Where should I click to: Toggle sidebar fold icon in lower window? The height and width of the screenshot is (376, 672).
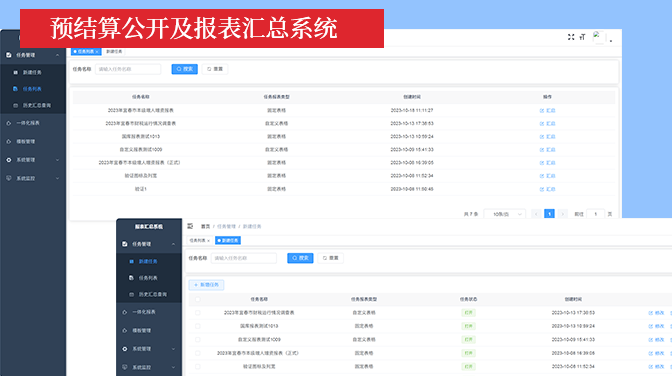point(190,226)
